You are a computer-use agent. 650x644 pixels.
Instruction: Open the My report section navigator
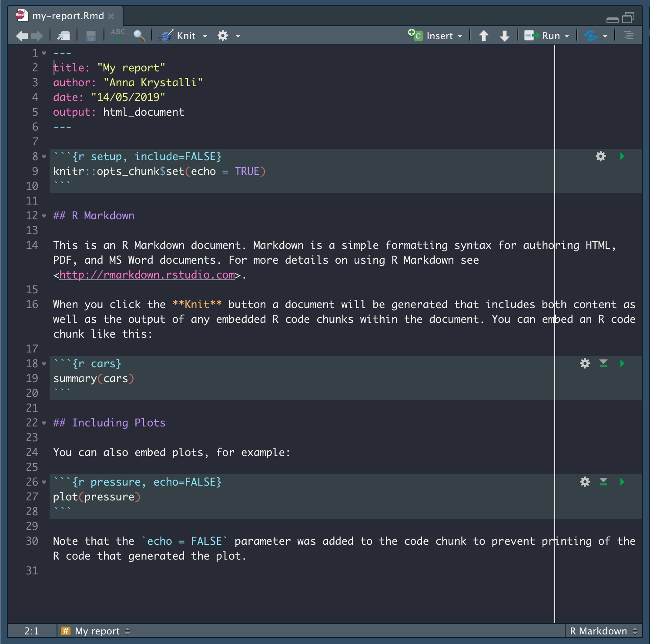point(96,631)
